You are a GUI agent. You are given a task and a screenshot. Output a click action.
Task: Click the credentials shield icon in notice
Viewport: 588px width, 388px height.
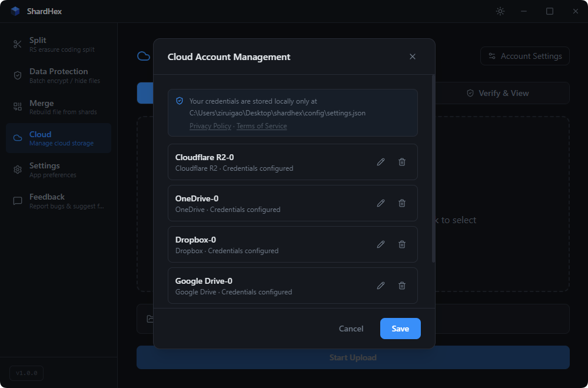click(180, 101)
